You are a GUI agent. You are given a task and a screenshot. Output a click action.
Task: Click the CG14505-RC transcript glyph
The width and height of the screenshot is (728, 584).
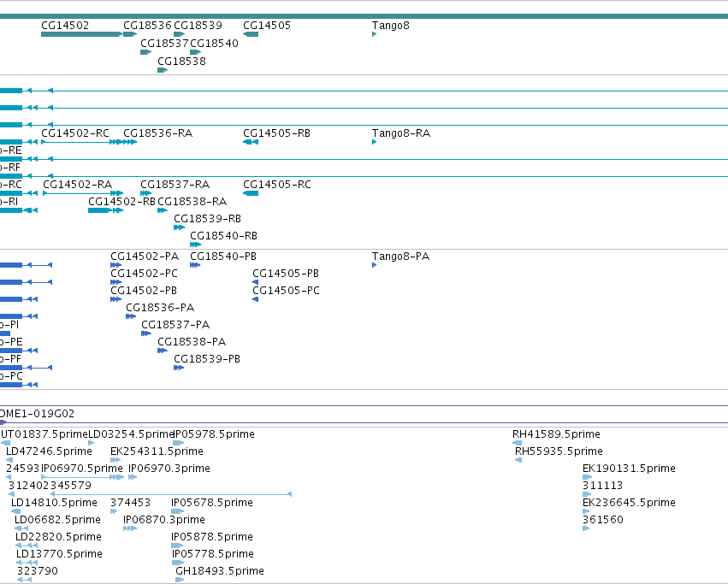[251, 193]
